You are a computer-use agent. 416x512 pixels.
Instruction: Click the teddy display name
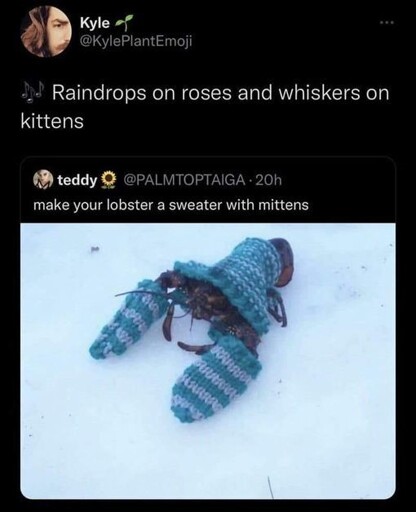tap(77, 180)
